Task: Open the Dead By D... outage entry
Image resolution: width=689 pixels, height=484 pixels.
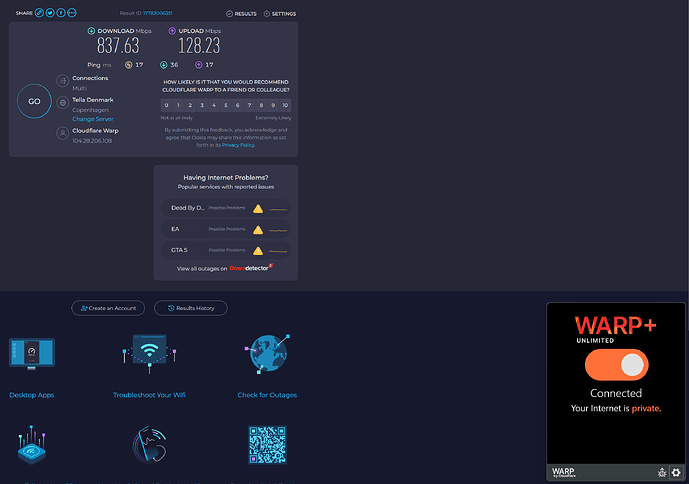Action: pyautogui.click(x=226, y=208)
